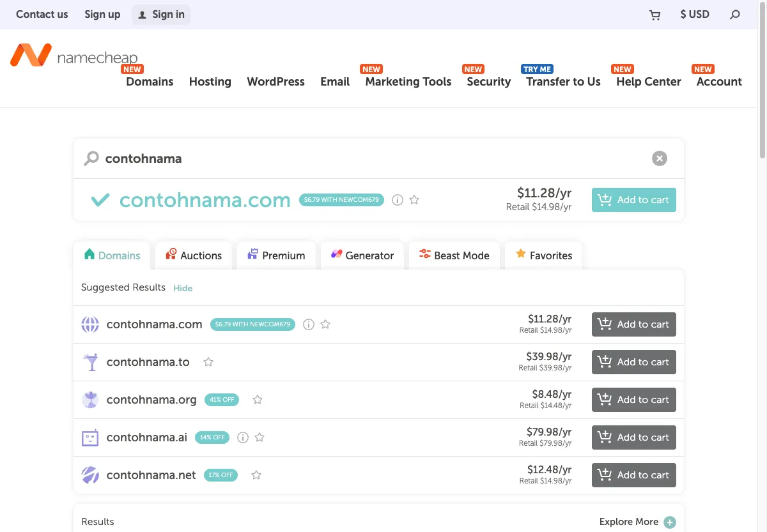Star the contohnama.ai domain
Viewport: 767px width, 532px height.
tap(260, 437)
